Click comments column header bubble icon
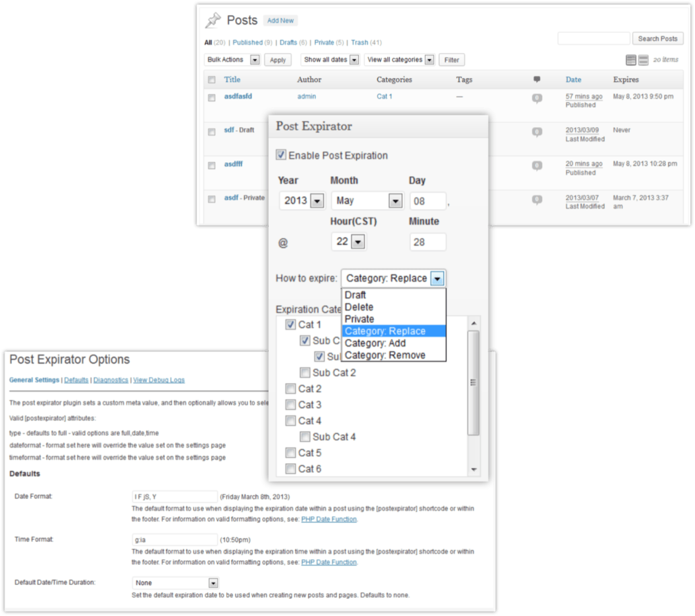This screenshot has height=616, width=695. click(x=537, y=79)
